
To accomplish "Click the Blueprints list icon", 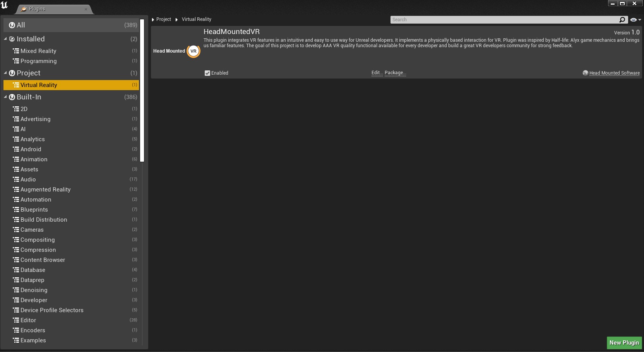I will [x=16, y=210].
